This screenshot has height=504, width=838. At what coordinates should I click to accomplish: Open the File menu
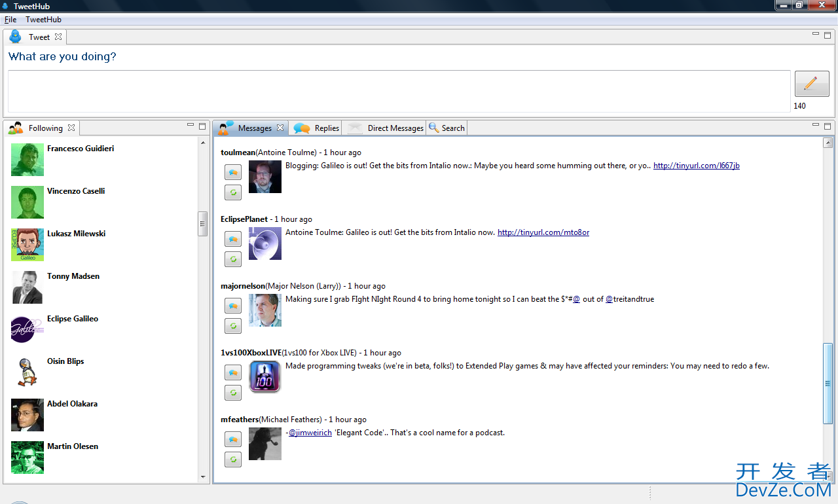(x=10, y=20)
